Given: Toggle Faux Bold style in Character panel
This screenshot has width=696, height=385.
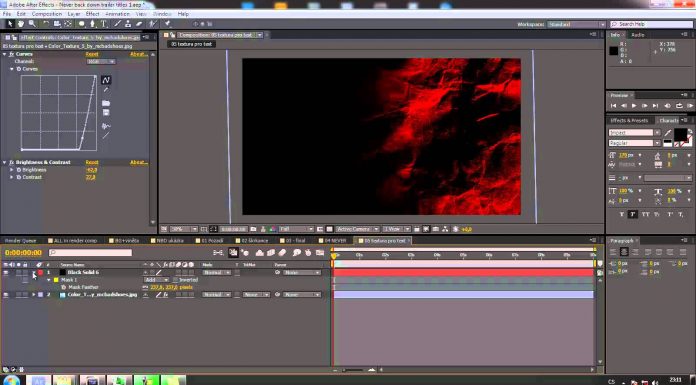Looking at the screenshot, I should pos(622,214).
